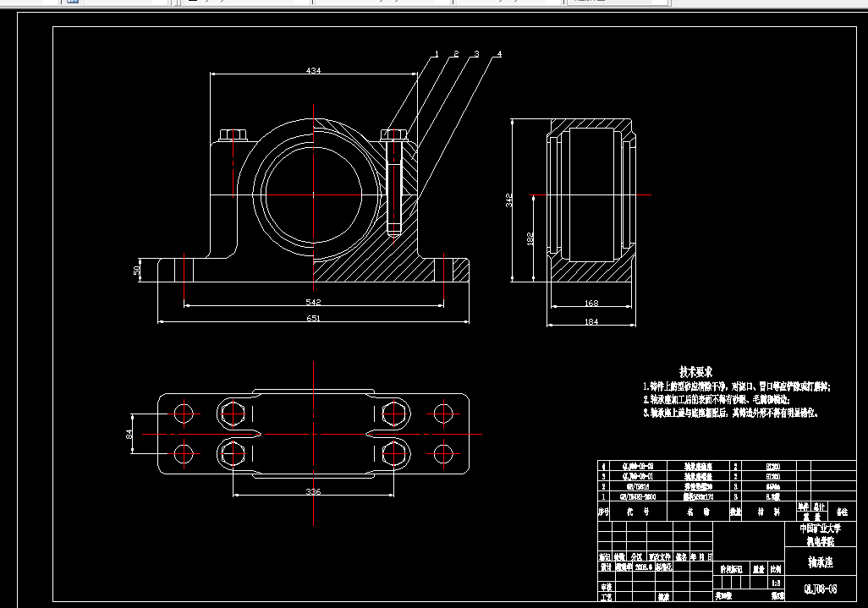This screenshot has width=868, height=608.
Task: Select the 182 center height dimension
Action: coord(530,238)
